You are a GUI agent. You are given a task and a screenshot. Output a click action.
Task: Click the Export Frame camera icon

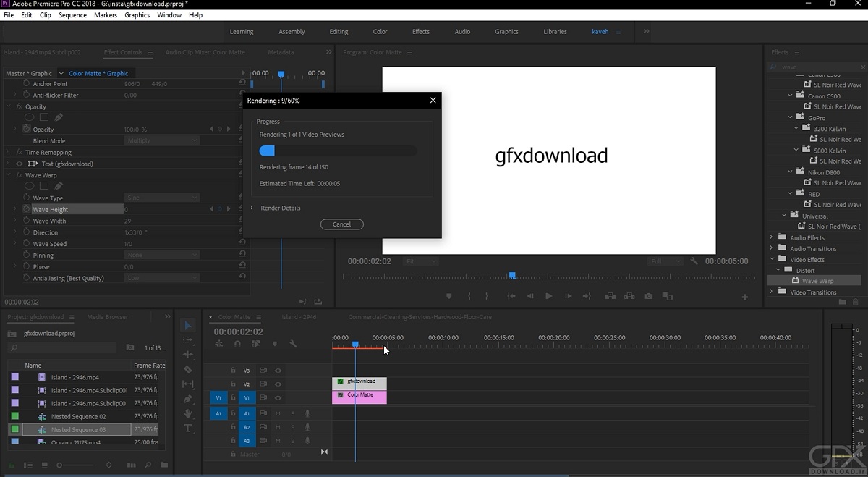649,296
